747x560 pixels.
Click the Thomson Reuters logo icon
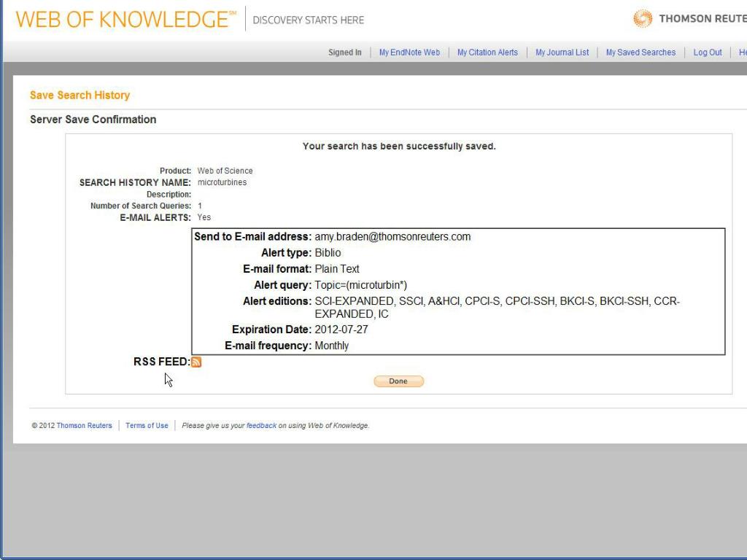point(643,18)
